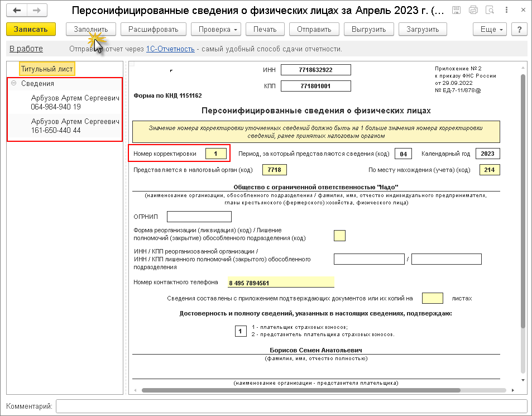Go back with the left arrow button
This screenshot has width=532, height=416.
17,11
